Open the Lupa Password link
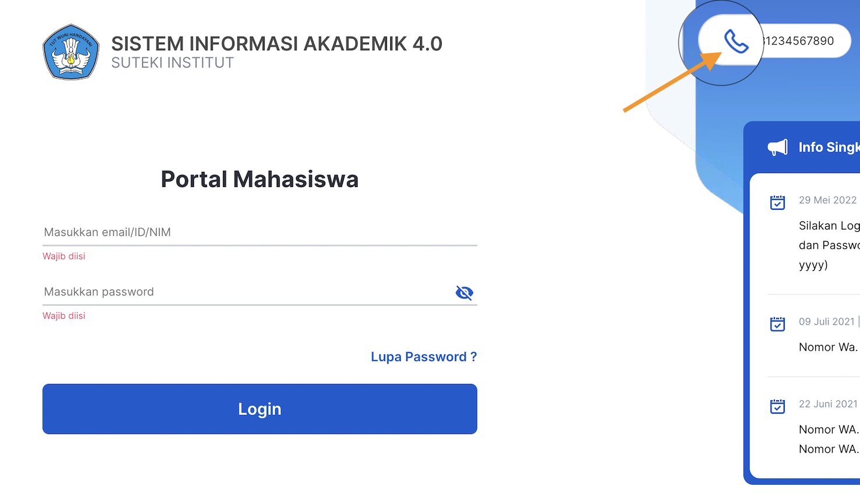Image resolution: width=860 pixels, height=504 pixels. (424, 357)
